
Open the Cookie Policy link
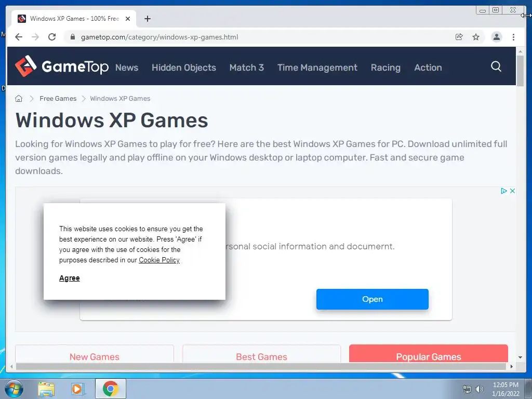tap(159, 260)
